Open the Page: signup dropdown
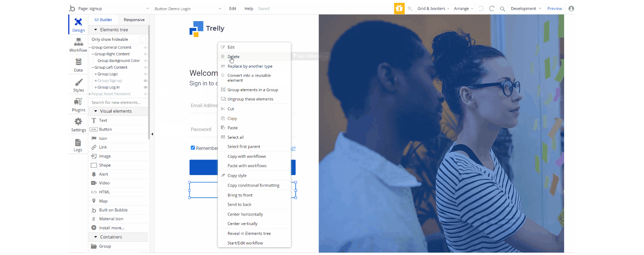 coord(114,8)
